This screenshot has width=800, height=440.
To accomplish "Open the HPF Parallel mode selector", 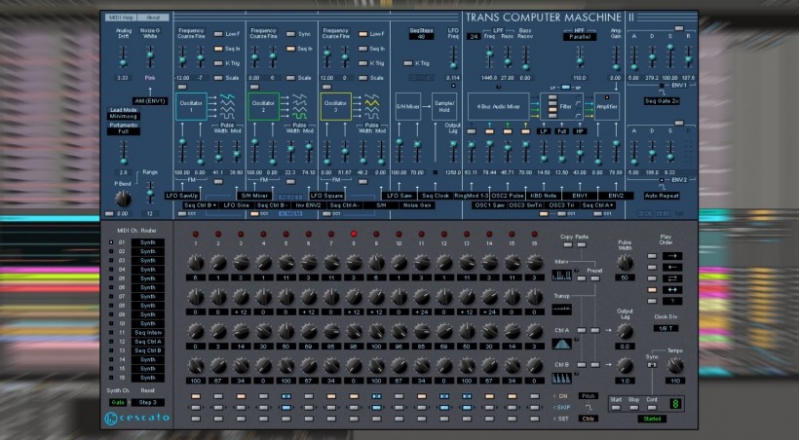I will (580, 37).
